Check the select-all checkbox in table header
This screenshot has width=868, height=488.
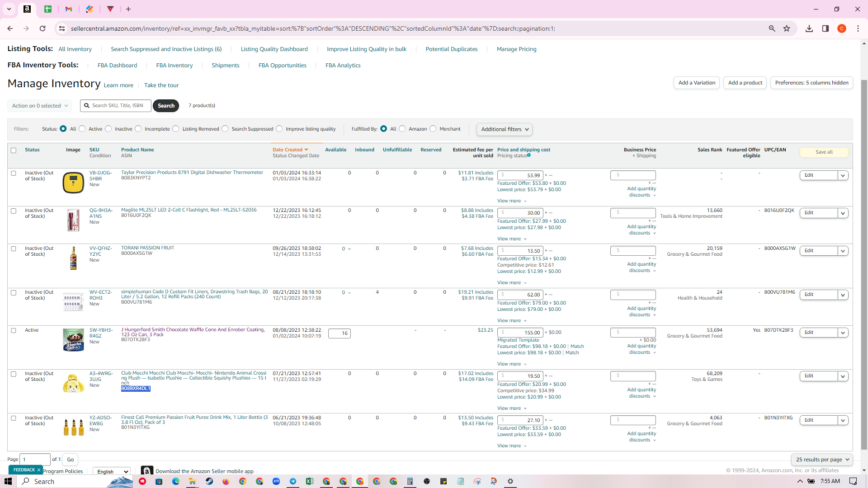(14, 150)
